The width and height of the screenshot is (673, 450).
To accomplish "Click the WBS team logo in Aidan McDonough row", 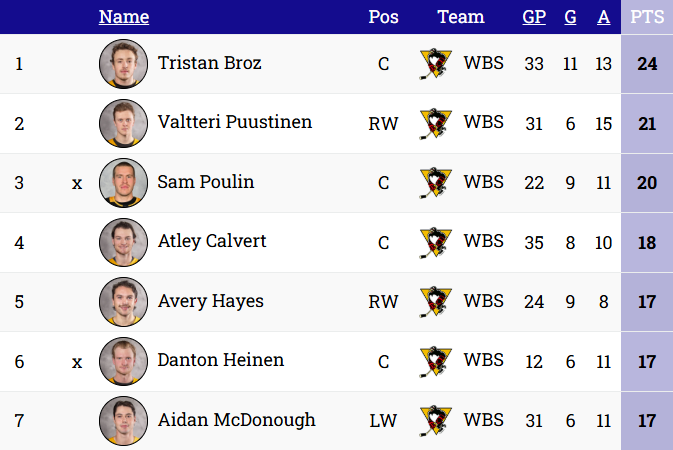I will tap(435, 420).
